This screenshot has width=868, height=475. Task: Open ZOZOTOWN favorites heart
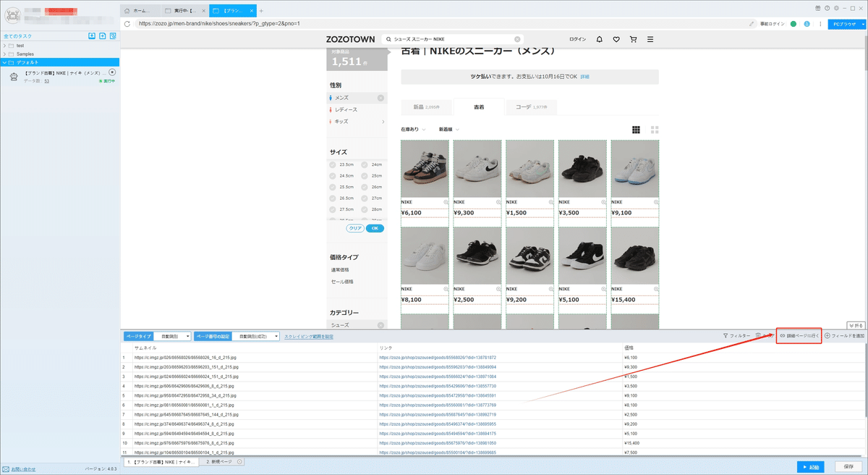pos(616,39)
